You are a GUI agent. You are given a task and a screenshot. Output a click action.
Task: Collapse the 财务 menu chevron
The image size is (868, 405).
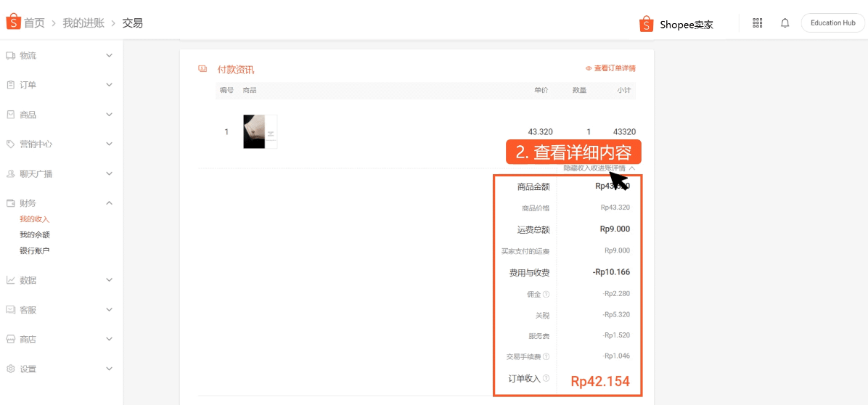tap(109, 203)
